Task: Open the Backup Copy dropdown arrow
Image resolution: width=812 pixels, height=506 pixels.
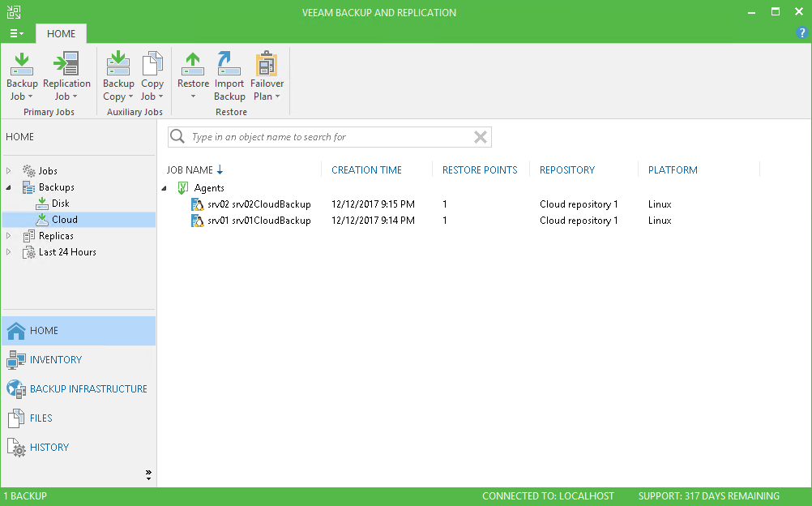Action: (130, 96)
